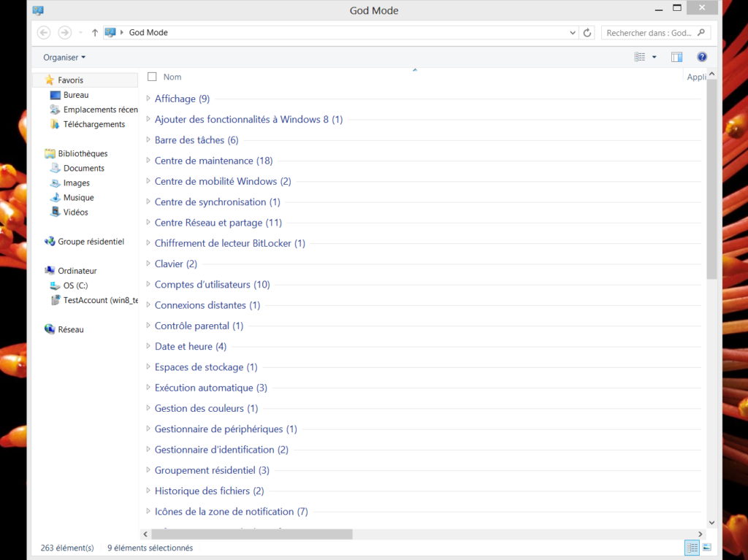Open Musique library
The width and height of the screenshot is (748, 560).
[x=72, y=197]
